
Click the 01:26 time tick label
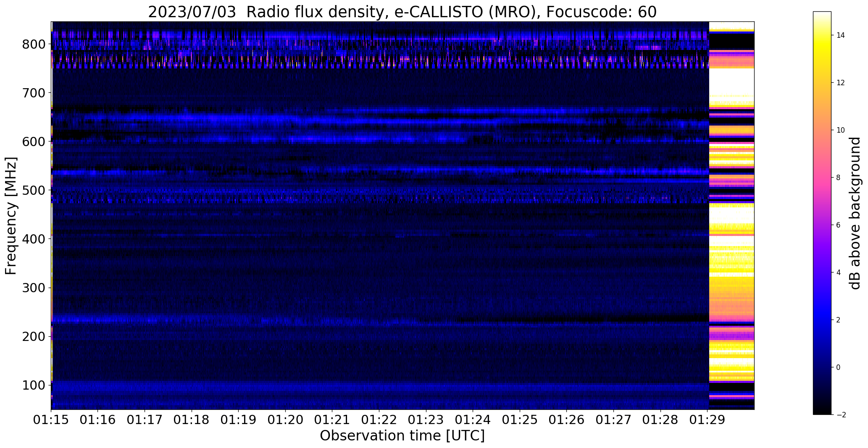pyautogui.click(x=567, y=420)
